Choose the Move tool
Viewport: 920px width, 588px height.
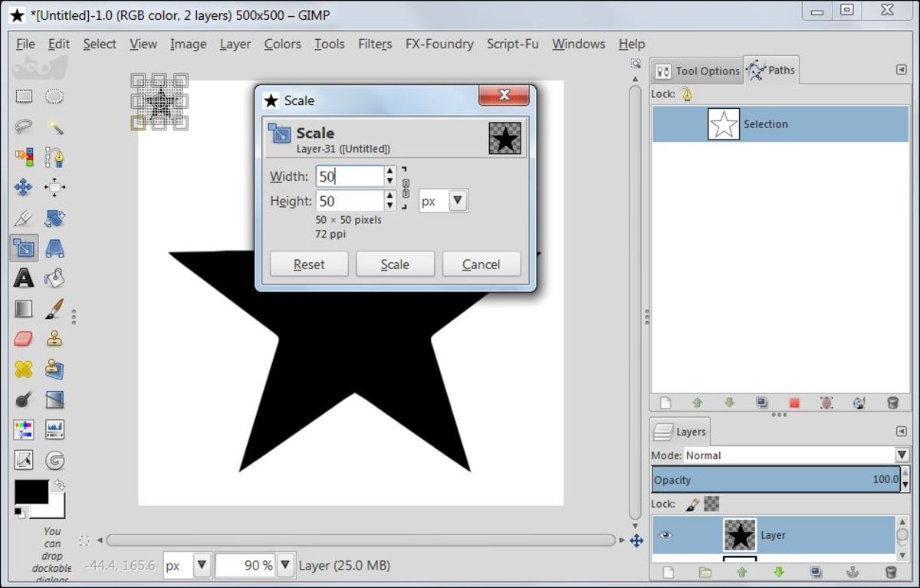tap(22, 186)
